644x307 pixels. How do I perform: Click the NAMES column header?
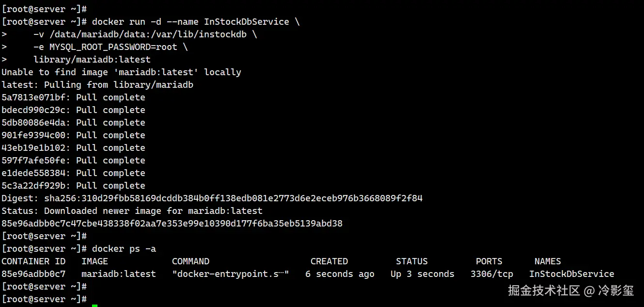[548, 261]
